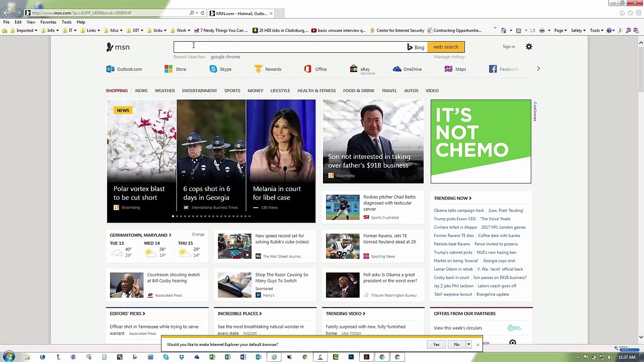Viewport: 644px width, 362px height.
Task: Go to the SPORTS section tab
Action: [x=232, y=90]
